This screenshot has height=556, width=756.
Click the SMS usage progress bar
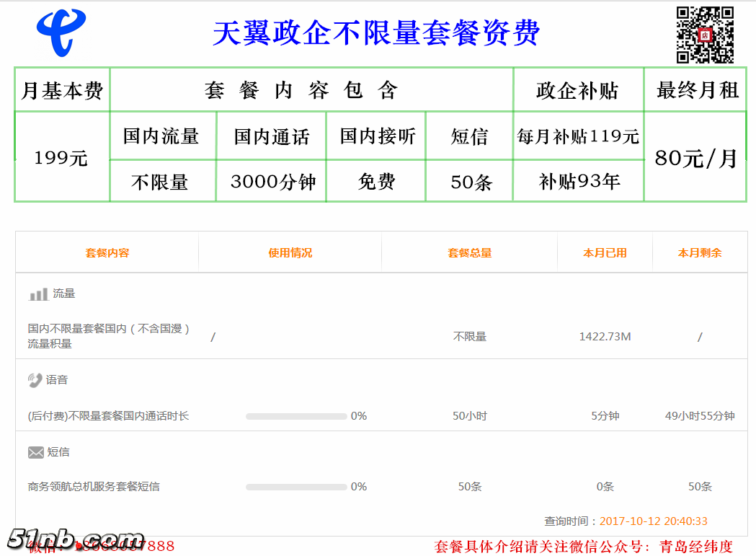[296, 487]
